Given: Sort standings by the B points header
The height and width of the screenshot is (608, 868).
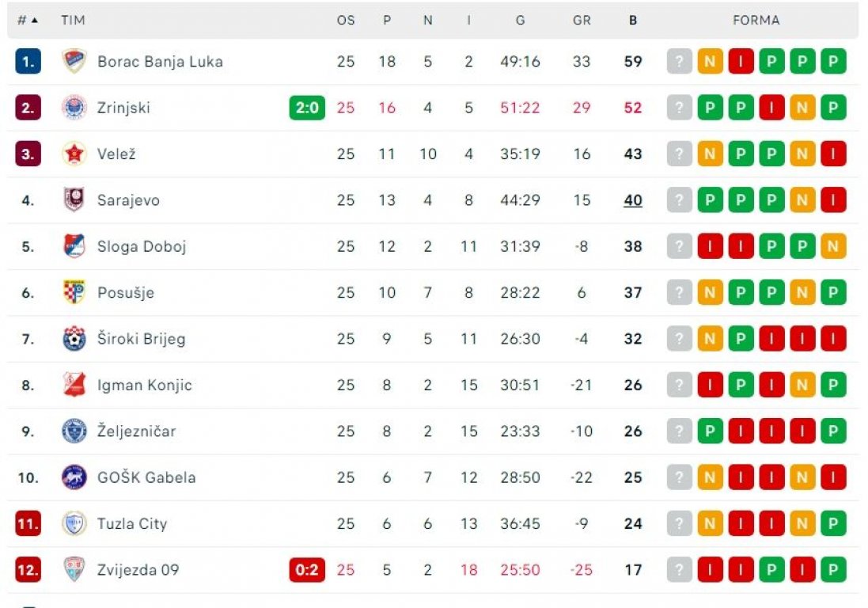Looking at the screenshot, I should pos(633,21).
